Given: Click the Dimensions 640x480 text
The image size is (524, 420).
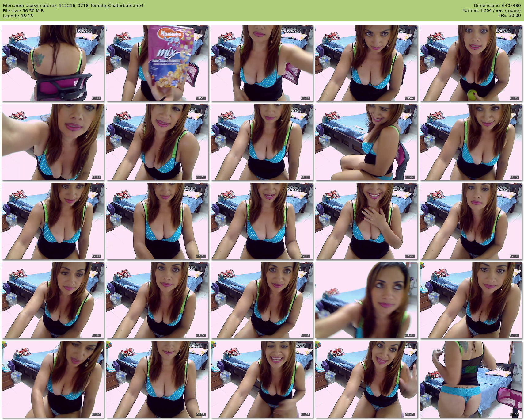Looking at the screenshot, I should pyautogui.click(x=497, y=6).
